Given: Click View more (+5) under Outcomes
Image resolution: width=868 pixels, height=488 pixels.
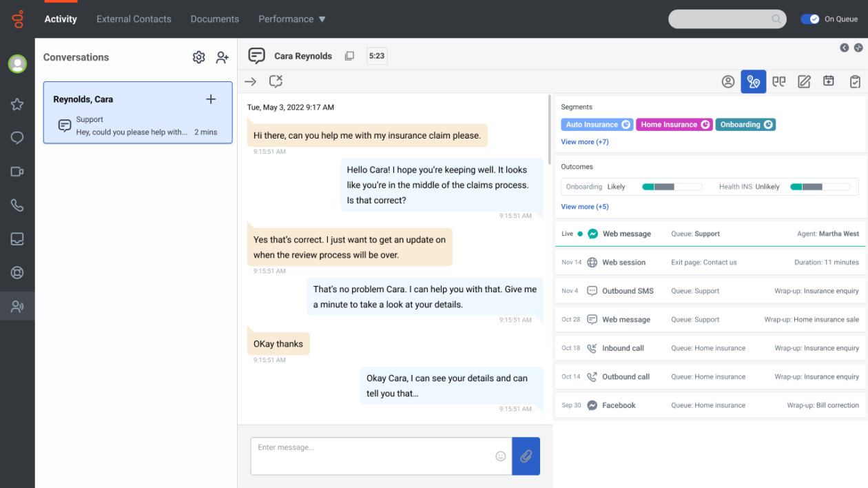Looking at the screenshot, I should click(584, 207).
